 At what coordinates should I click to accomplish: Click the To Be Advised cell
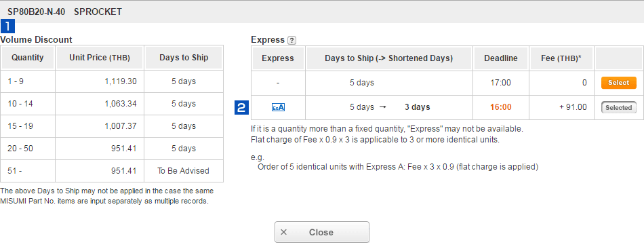coord(183,170)
